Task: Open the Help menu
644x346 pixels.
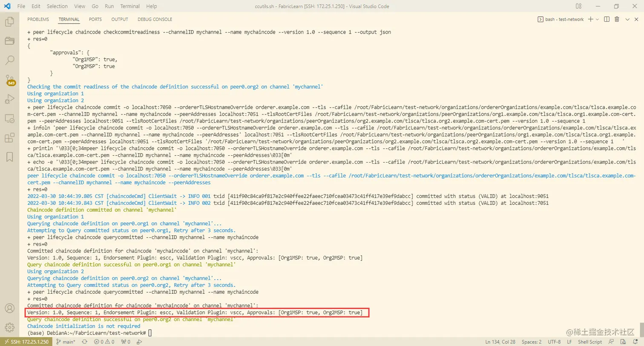Action: [151, 6]
